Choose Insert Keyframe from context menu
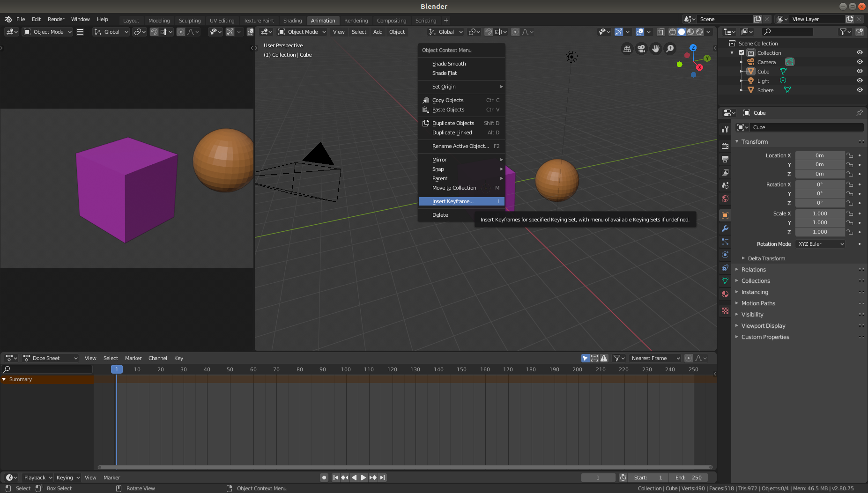 (461, 201)
